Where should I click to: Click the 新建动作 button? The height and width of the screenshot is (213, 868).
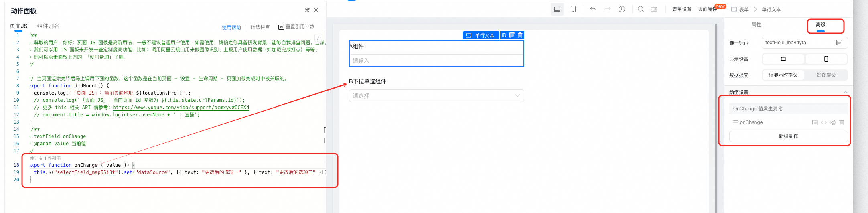pos(788,136)
